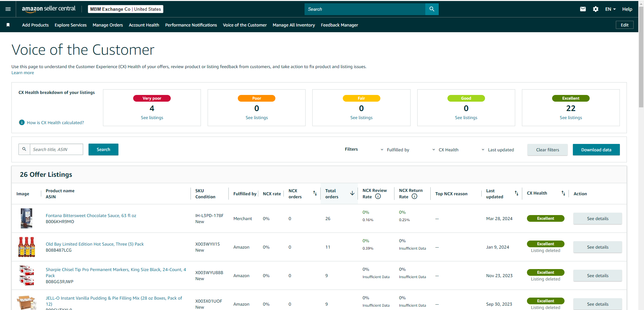644x310 pixels.
Task: Click the NCX rate column header
Action: click(272, 194)
